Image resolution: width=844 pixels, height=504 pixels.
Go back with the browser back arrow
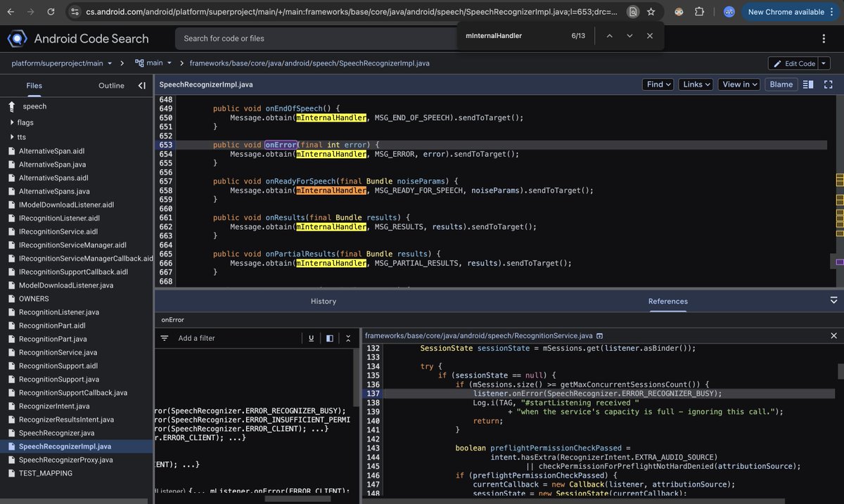click(x=12, y=12)
